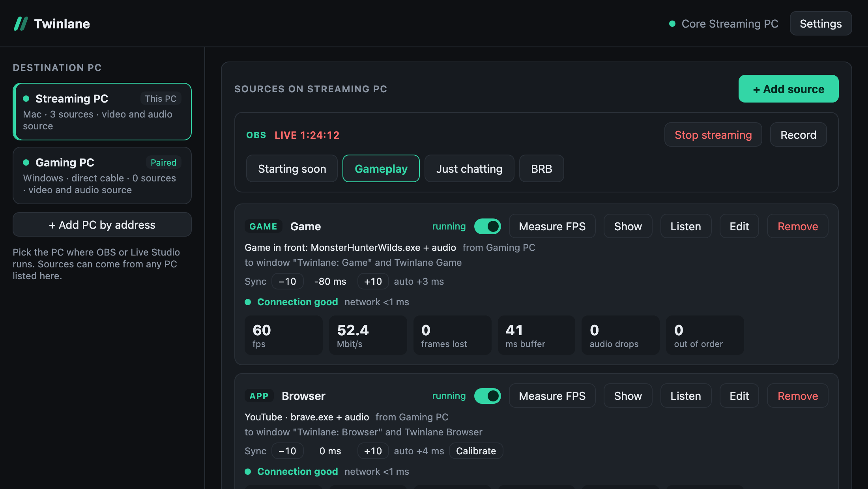Click the 52.4 Mbit/s stat tile
Image resolution: width=868 pixels, height=489 pixels.
368,335
